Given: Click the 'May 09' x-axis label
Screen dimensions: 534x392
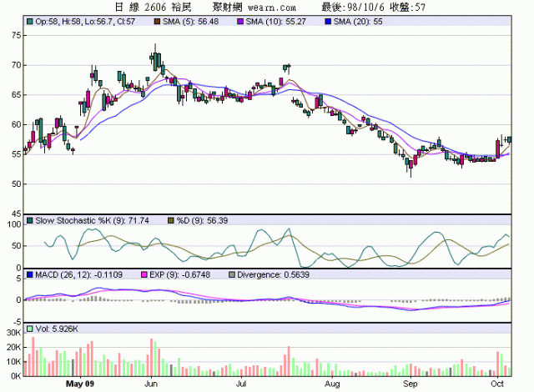Looking at the screenshot, I should click(80, 384).
